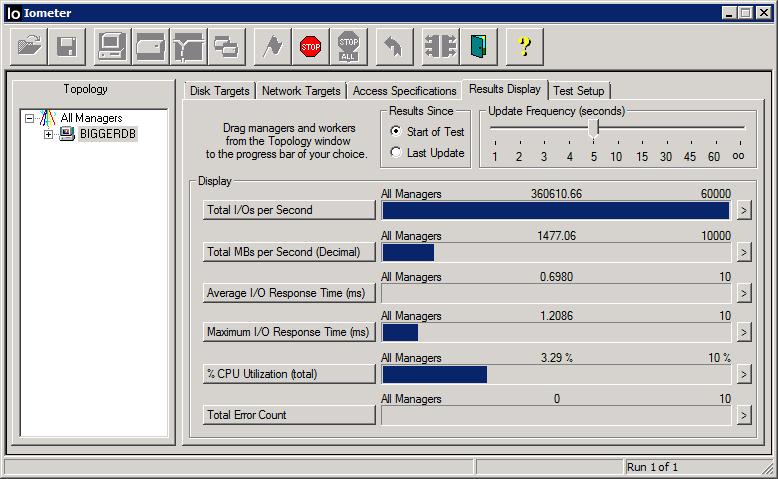Select Start of Test radio option
The width and height of the screenshot is (778, 479).
coord(395,131)
